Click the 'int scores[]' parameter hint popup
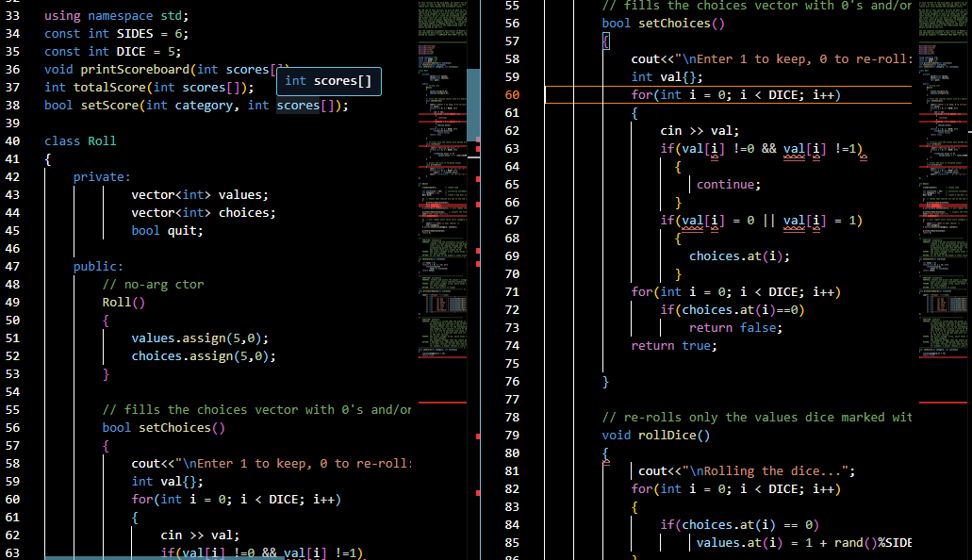This screenshot has height=560, width=972. [x=328, y=82]
